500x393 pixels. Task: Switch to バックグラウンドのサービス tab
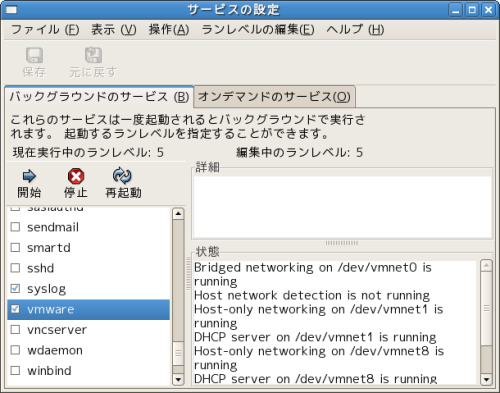tap(99, 97)
